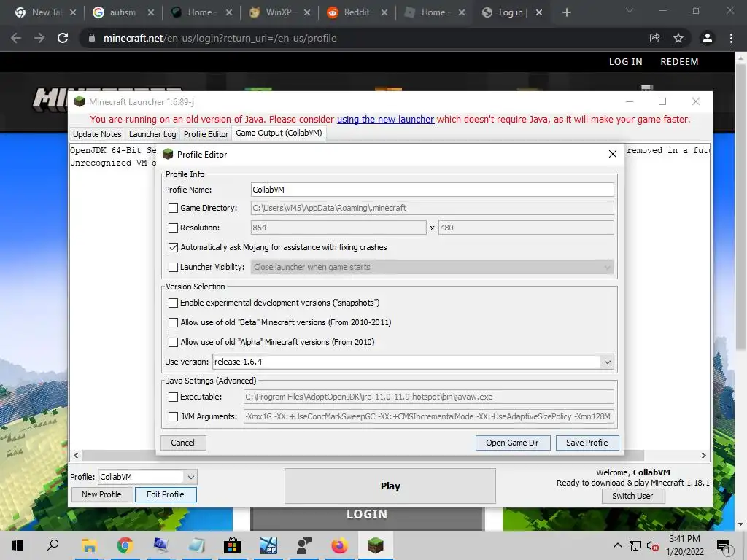Viewport: 747px width, 560px height.
Task: Click the LOGIN button on webpage
Action: coord(367,514)
